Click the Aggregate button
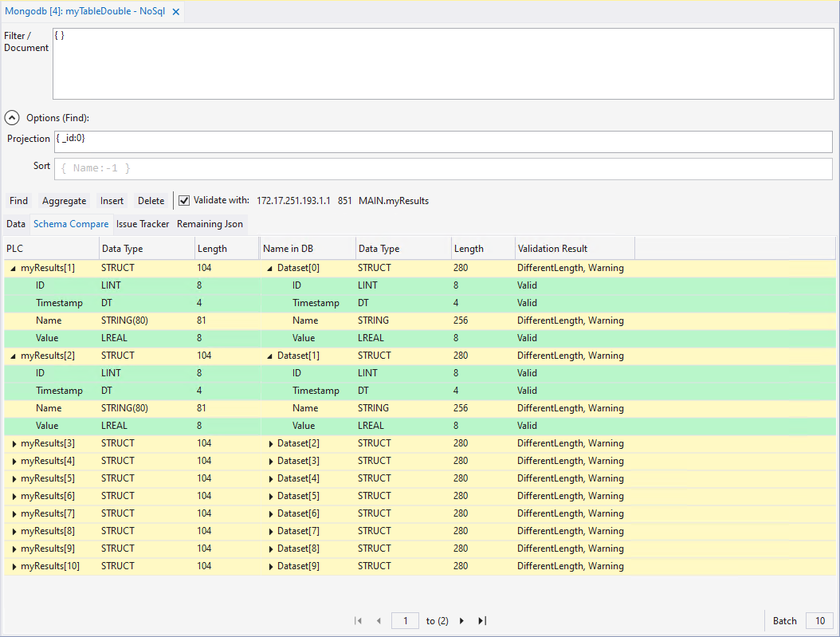Screen dimensions: 840x637 pos(65,201)
